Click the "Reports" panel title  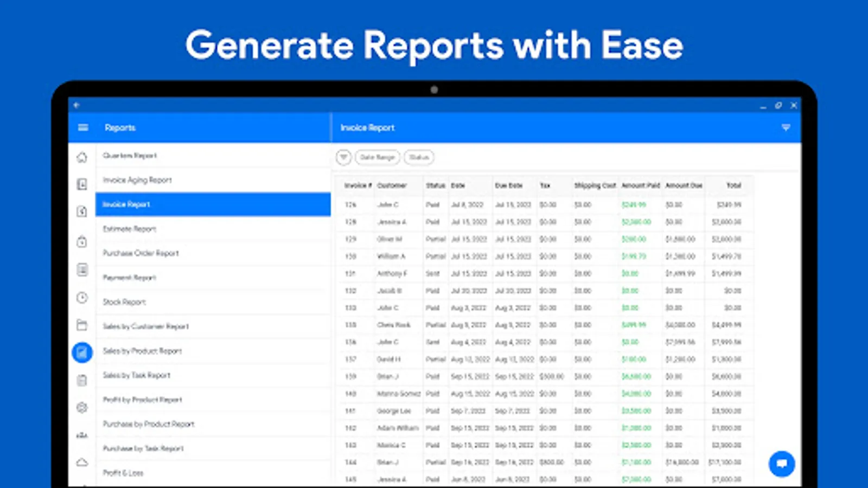pyautogui.click(x=120, y=127)
